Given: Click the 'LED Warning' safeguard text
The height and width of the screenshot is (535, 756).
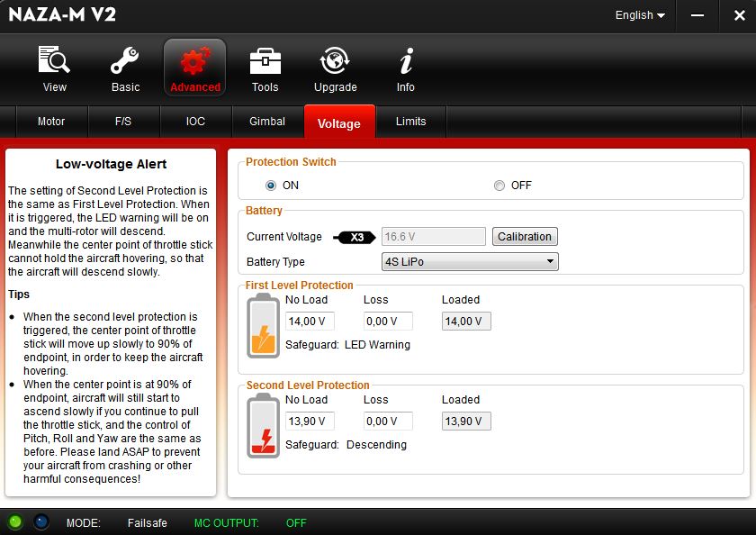Looking at the screenshot, I should [377, 345].
